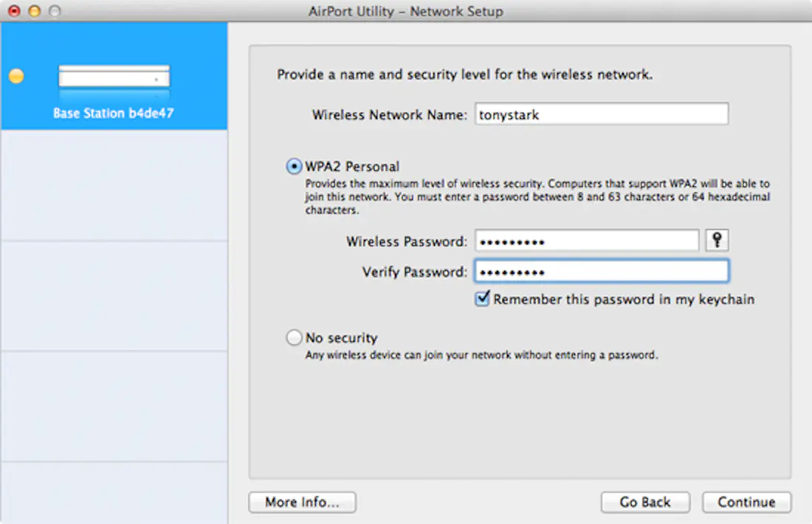
Task: Click the Wireless Network Name field
Action: (602, 114)
